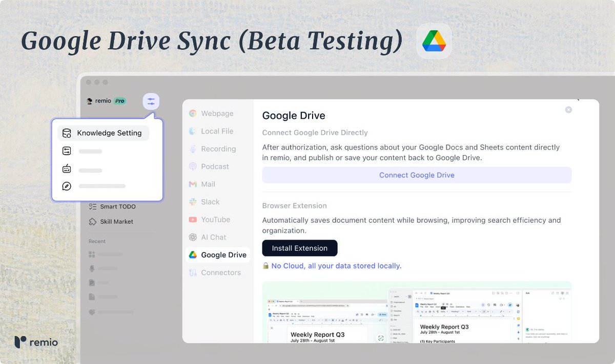
Task: Open the Mail source tab
Action: (217, 184)
